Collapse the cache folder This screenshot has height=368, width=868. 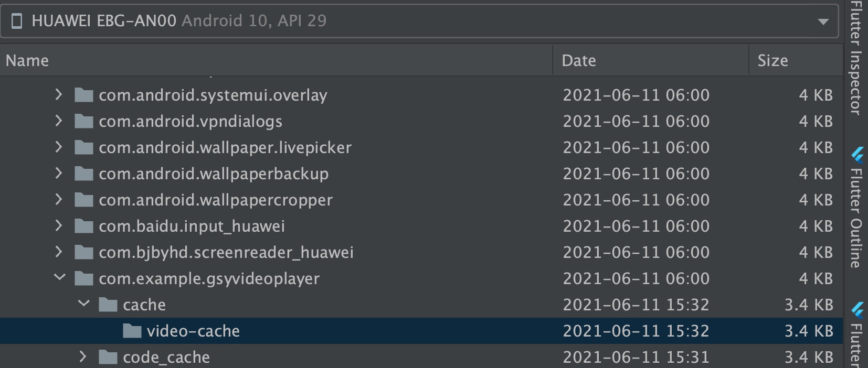pos(82,305)
